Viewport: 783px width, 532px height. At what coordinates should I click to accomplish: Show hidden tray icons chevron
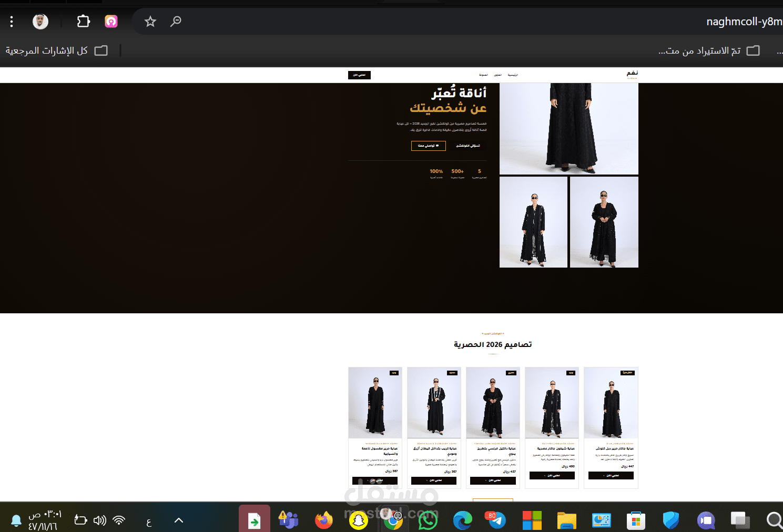pos(179,520)
